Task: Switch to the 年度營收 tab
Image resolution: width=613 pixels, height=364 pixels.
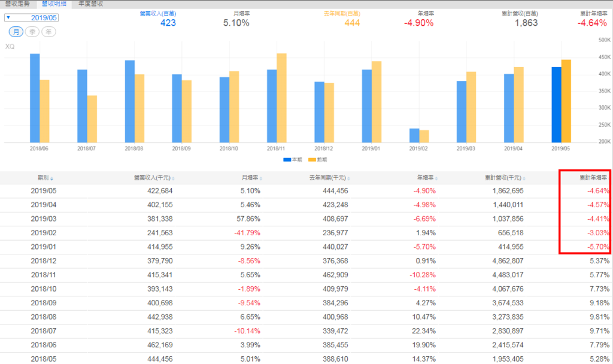Action: click(x=91, y=4)
